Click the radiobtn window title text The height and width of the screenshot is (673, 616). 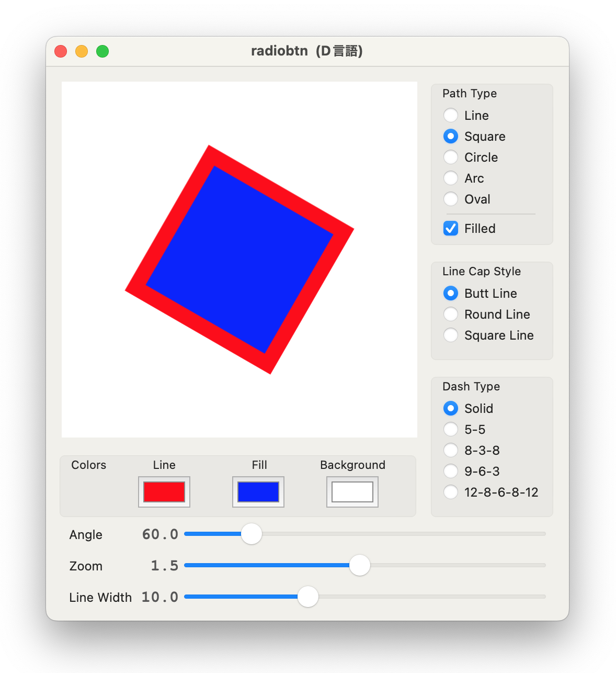307,51
